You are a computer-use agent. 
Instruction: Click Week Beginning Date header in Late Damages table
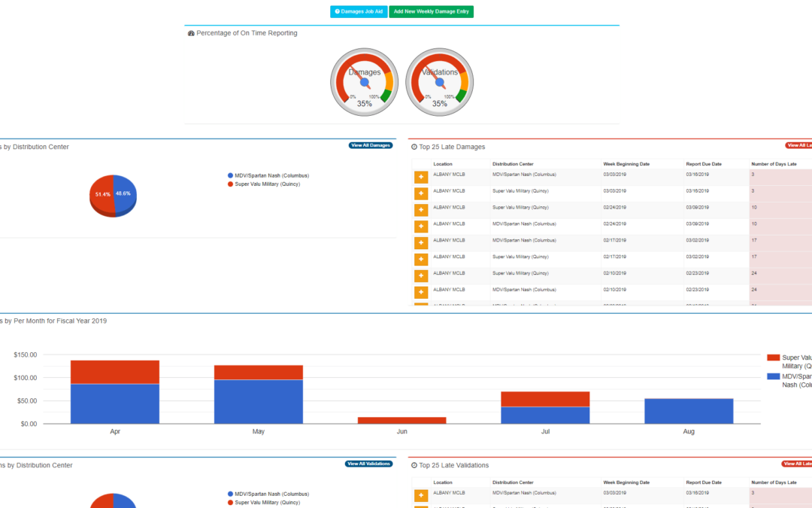626,164
